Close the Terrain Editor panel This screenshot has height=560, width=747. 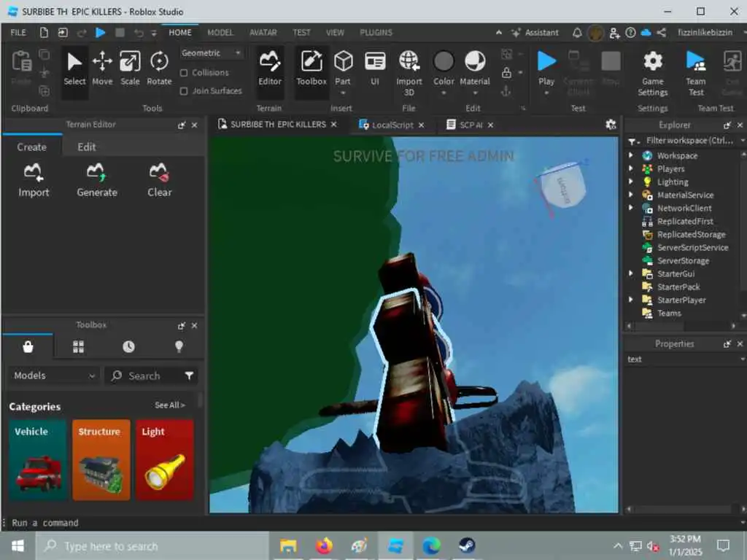click(x=194, y=125)
